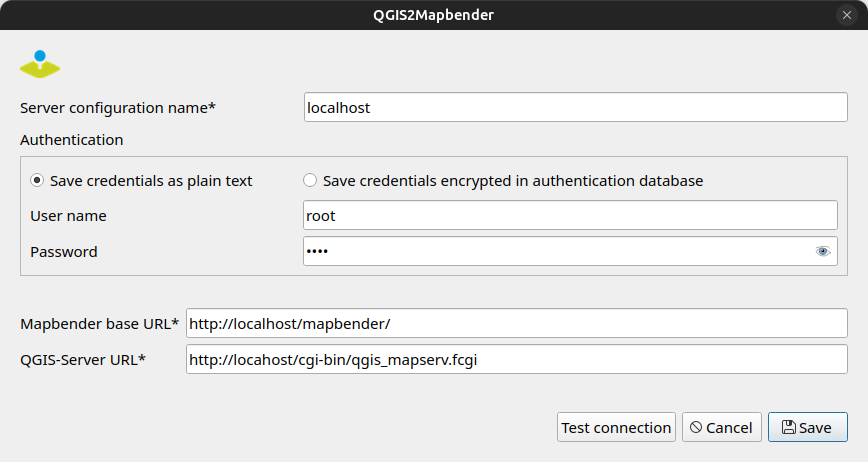The image size is (868, 462).
Task: Focus the User name input field
Action: pos(570,215)
